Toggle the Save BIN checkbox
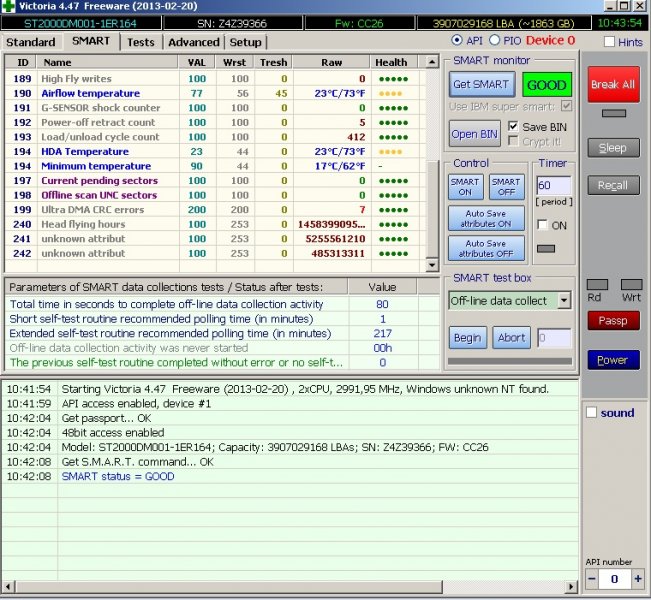The height and width of the screenshot is (600, 651). pyautogui.click(x=513, y=127)
